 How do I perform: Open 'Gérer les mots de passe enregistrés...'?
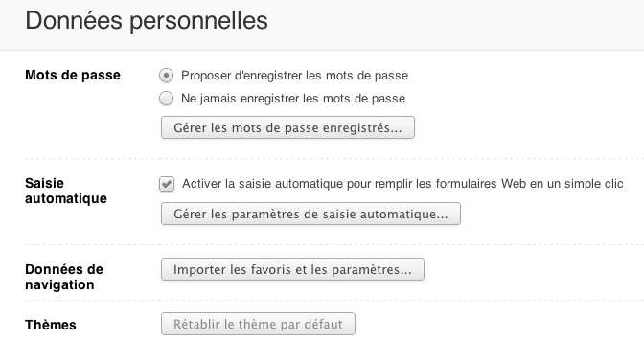(287, 127)
